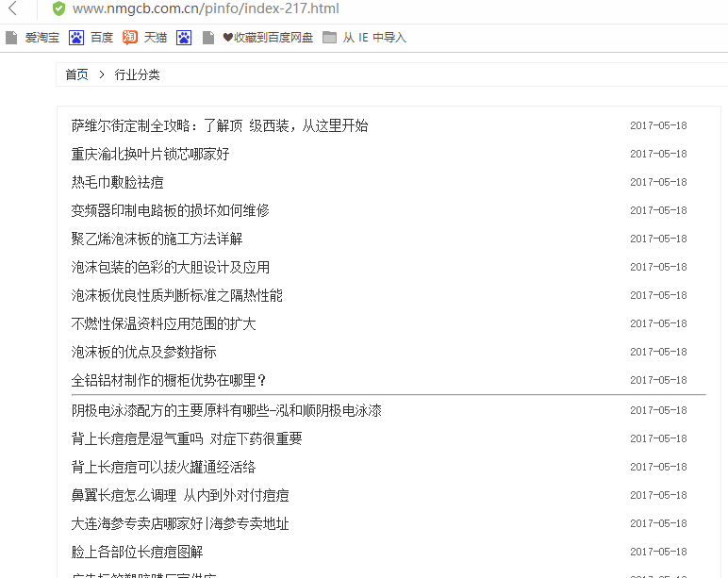728x578 pixels.
Task: Open 聚乙烯泡沫板的施工方法详解 article
Action: click(157, 239)
